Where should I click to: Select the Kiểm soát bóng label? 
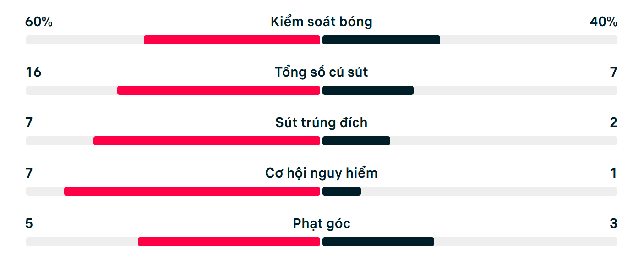point(322,22)
